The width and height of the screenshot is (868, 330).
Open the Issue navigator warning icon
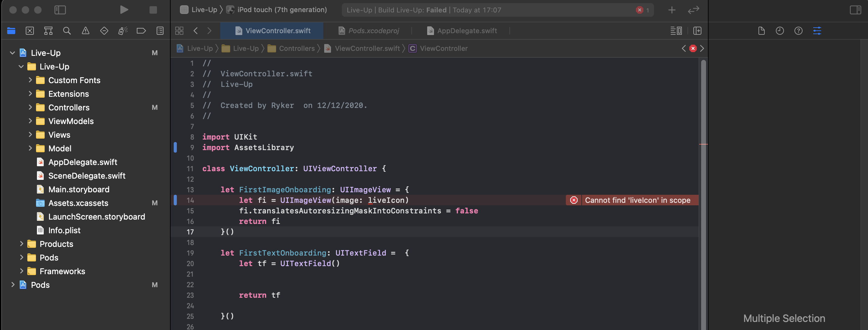coord(86,31)
